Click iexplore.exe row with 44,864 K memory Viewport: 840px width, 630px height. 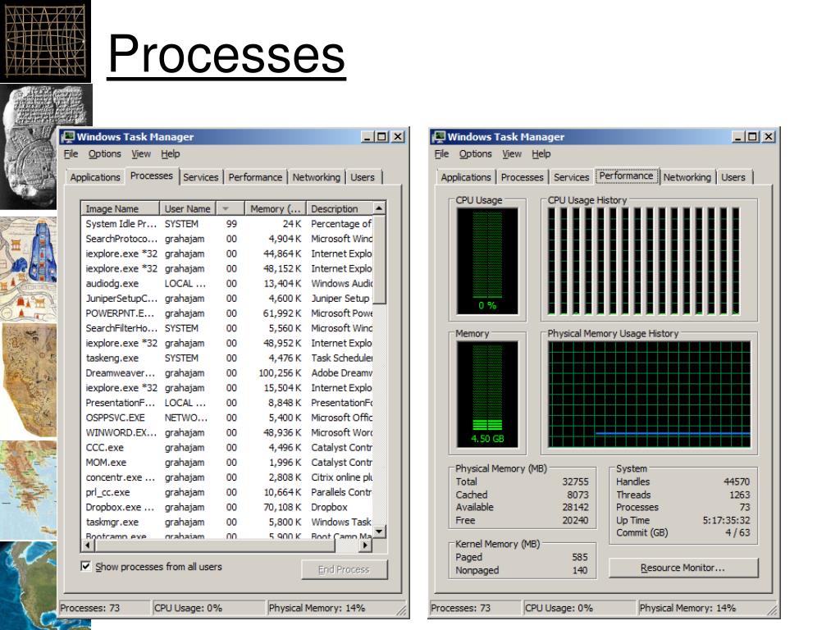pyautogui.click(x=227, y=254)
